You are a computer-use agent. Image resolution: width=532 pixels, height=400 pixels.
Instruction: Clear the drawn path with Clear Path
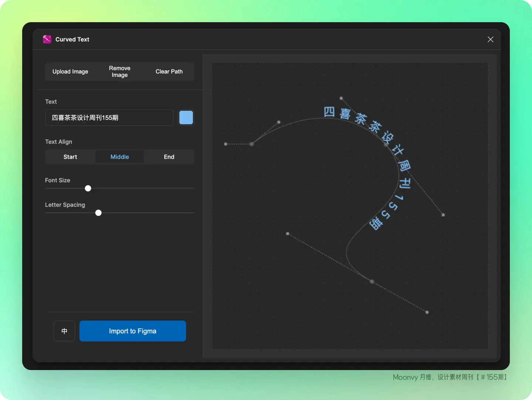tap(169, 72)
